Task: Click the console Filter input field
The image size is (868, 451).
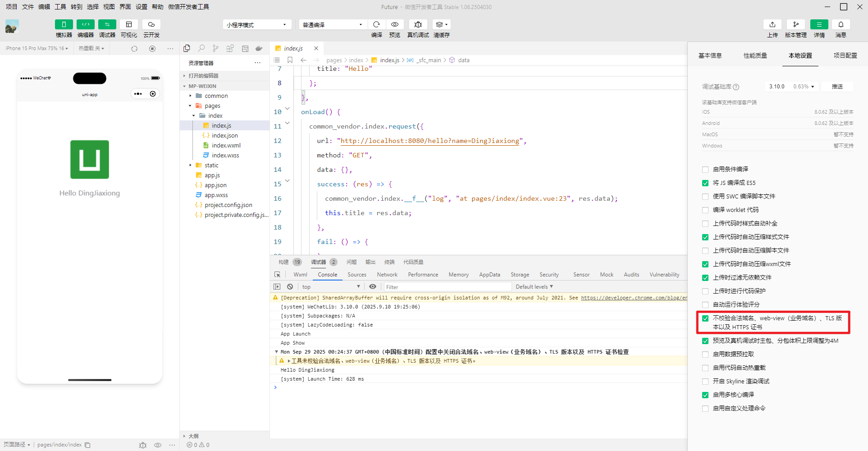Action: pyautogui.click(x=448, y=287)
